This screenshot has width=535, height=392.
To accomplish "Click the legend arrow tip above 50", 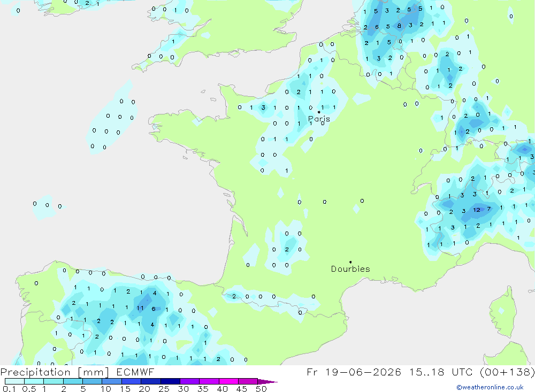I will 267,381.
